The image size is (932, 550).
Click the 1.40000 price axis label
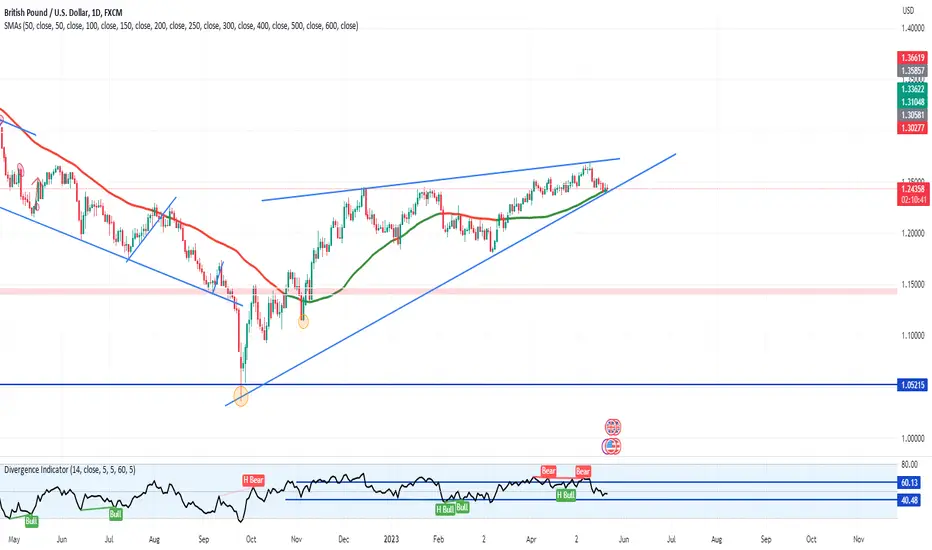pyautogui.click(x=912, y=28)
